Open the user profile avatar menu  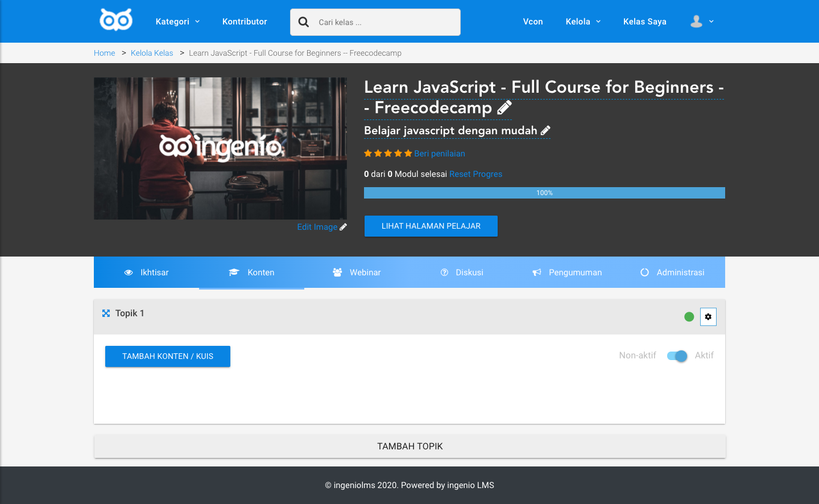tap(702, 22)
